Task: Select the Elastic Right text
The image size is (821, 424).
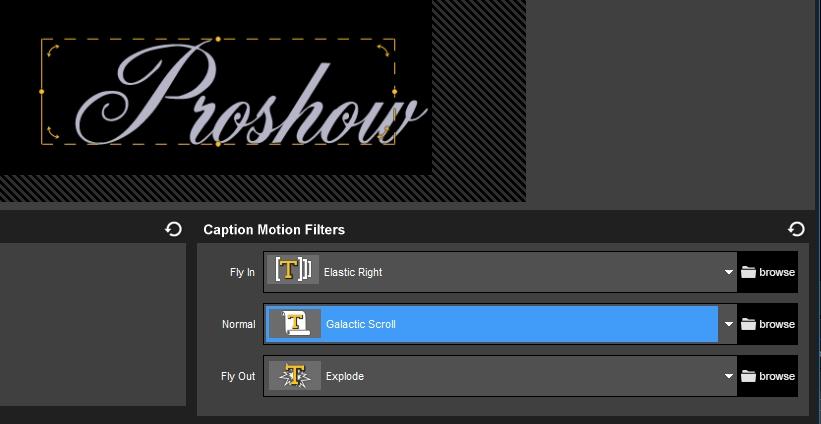Action: point(353,272)
